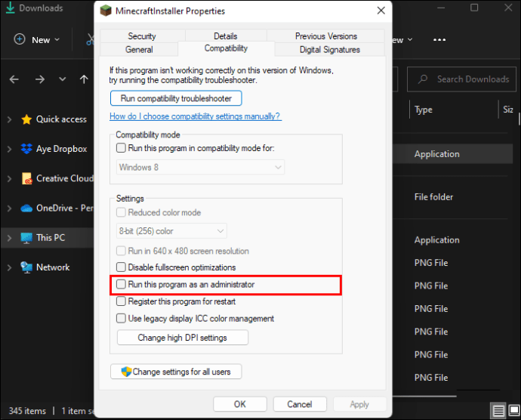Click the This PC monitor icon
Image resolution: width=521 pixels, height=420 pixels.
(26, 238)
